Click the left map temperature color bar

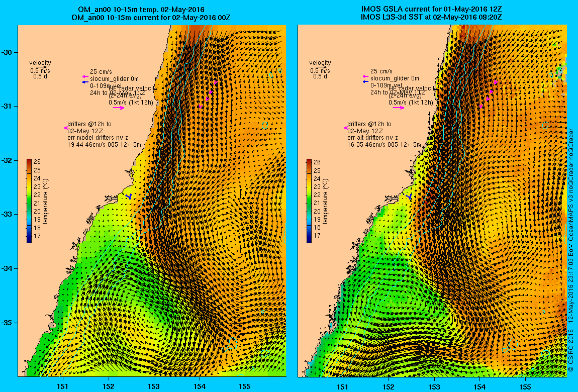click(x=29, y=201)
